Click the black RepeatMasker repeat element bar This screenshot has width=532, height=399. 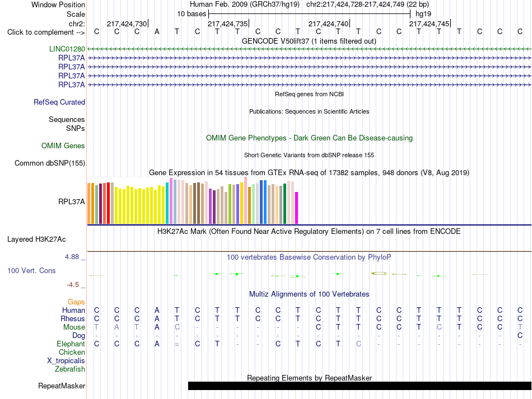point(360,386)
